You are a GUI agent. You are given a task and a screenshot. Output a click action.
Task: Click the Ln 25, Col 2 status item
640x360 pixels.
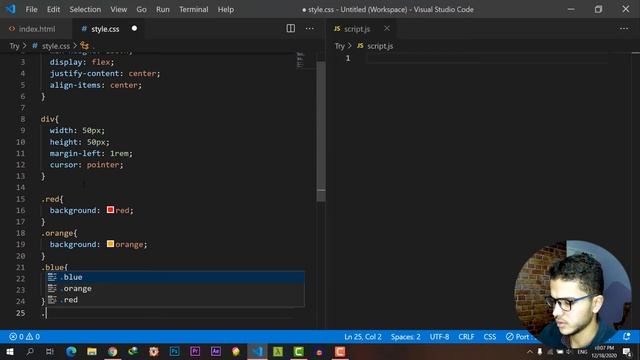pyautogui.click(x=363, y=337)
